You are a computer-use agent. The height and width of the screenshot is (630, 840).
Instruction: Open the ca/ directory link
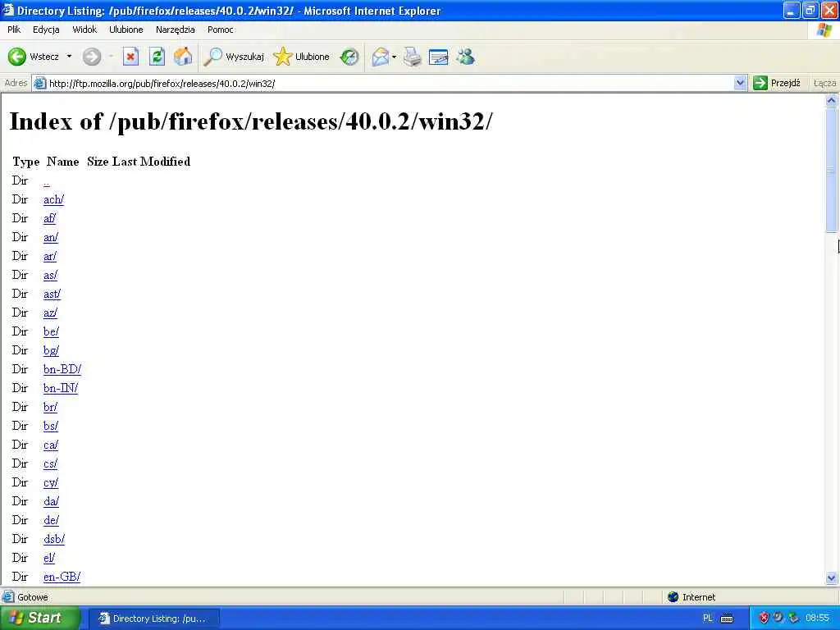click(51, 445)
